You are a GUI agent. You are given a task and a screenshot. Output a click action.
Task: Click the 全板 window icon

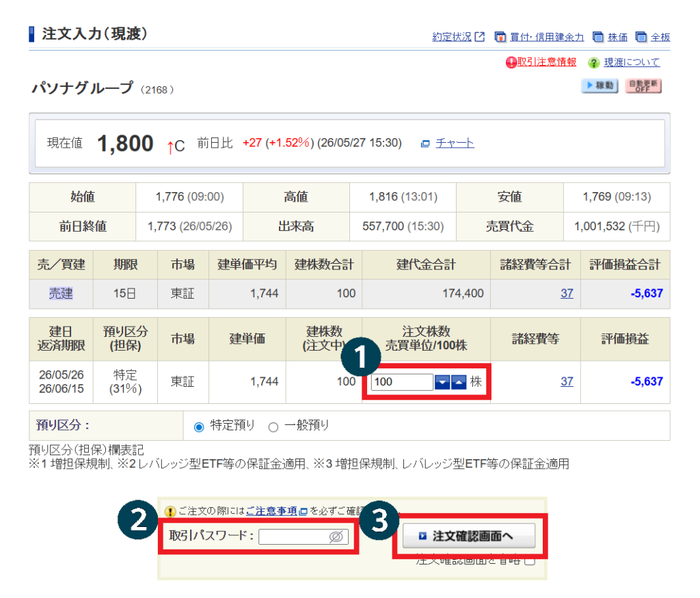coord(641,37)
